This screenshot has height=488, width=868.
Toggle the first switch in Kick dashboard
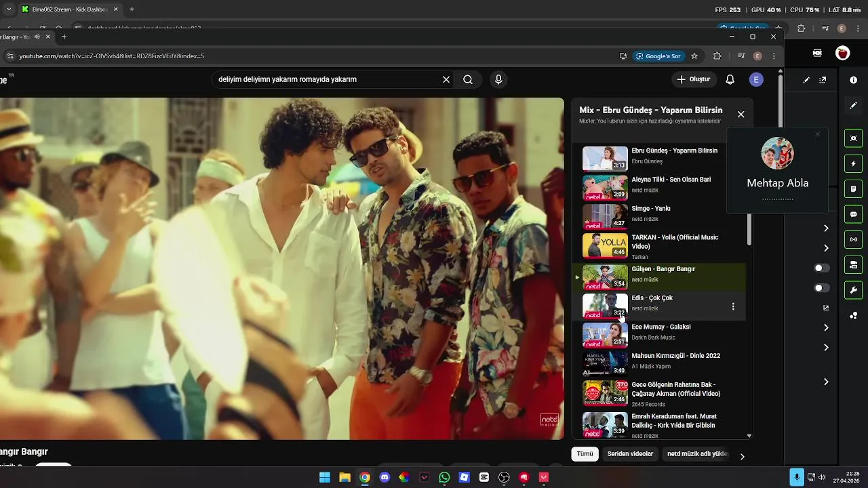(822, 268)
